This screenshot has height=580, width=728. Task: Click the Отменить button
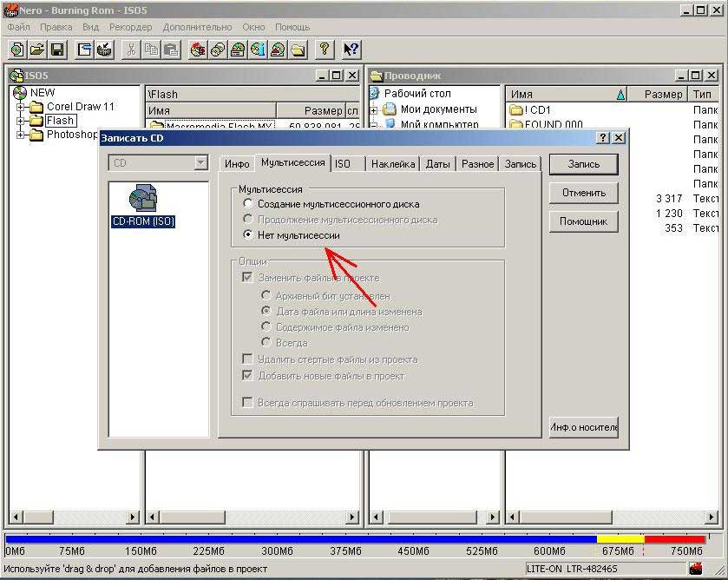coord(584,193)
